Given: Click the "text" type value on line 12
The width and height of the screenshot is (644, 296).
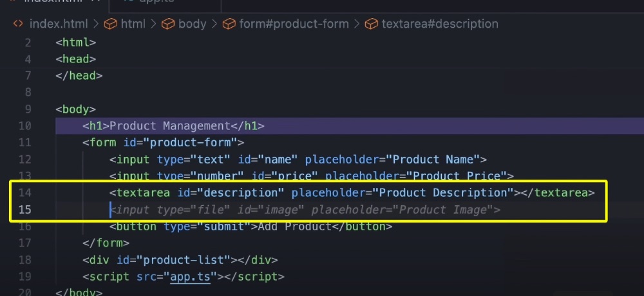Looking at the screenshot, I should [x=211, y=160].
